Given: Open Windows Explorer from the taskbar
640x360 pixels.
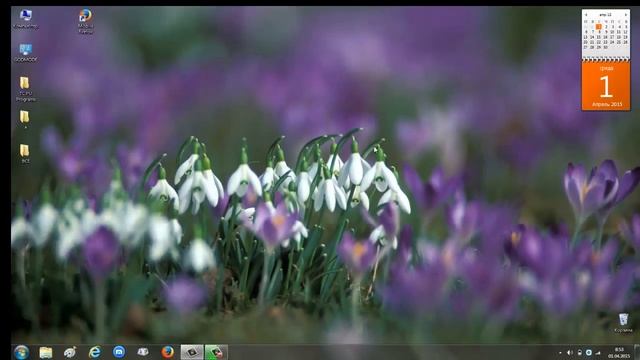Looking at the screenshot, I should point(46,352).
